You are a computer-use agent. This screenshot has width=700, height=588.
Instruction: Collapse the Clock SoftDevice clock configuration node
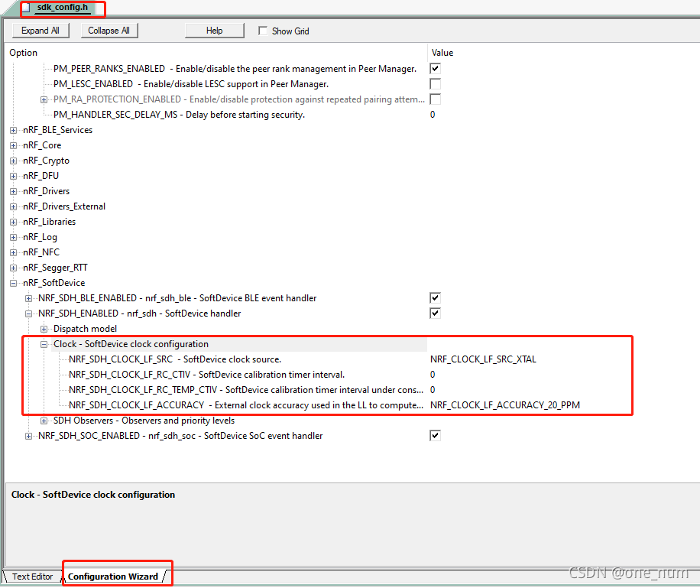[x=44, y=345]
